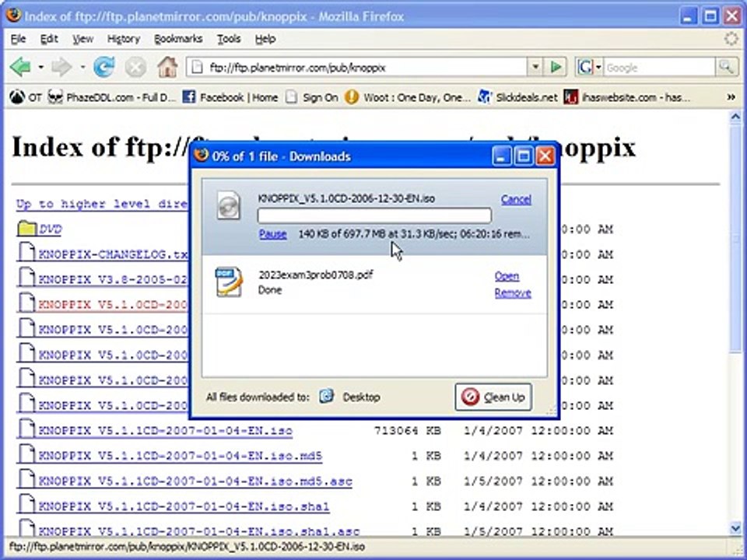Show more bookmarks with the chevron
Image resolution: width=747 pixels, height=560 pixels.
(731, 98)
